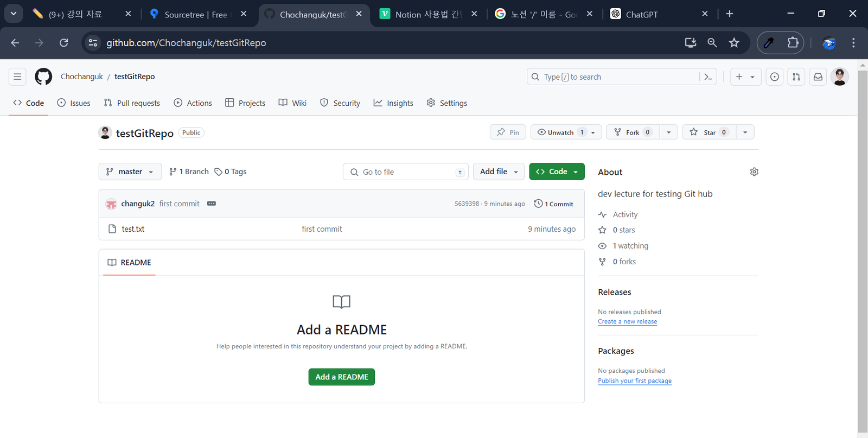Bookmark this page with star icon
The width and height of the screenshot is (868, 438).
coord(734,43)
